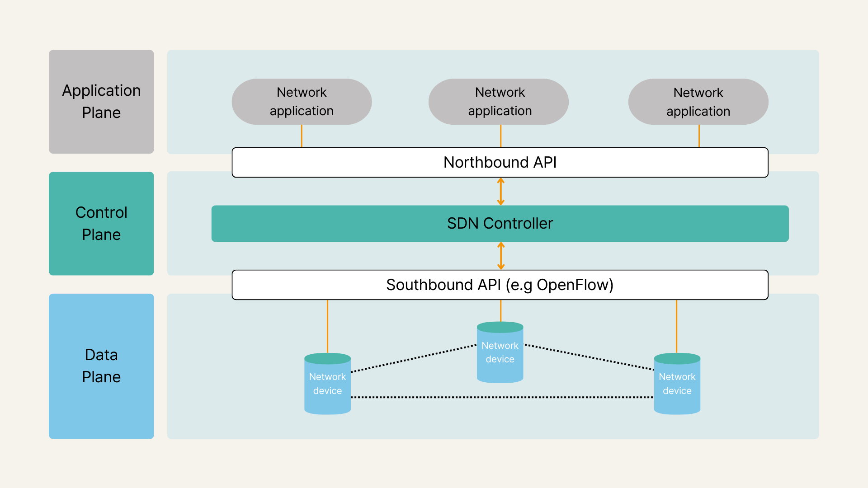This screenshot has height=488, width=868.
Task: Click the Control Plane label block
Action: point(101,223)
